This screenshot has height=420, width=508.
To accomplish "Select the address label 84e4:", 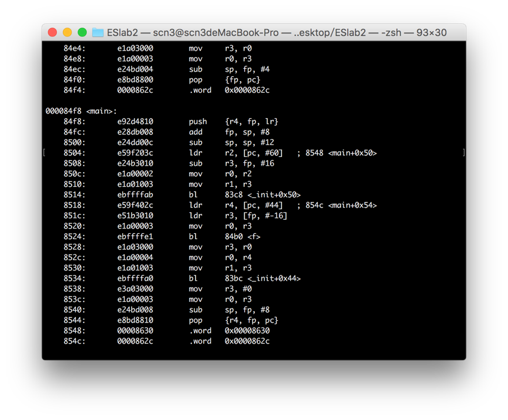I will [x=75, y=48].
